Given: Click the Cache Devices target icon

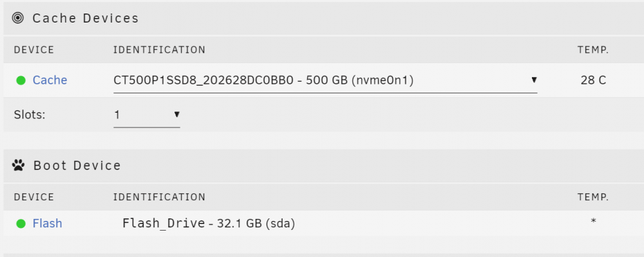Looking at the screenshot, I should click(18, 18).
